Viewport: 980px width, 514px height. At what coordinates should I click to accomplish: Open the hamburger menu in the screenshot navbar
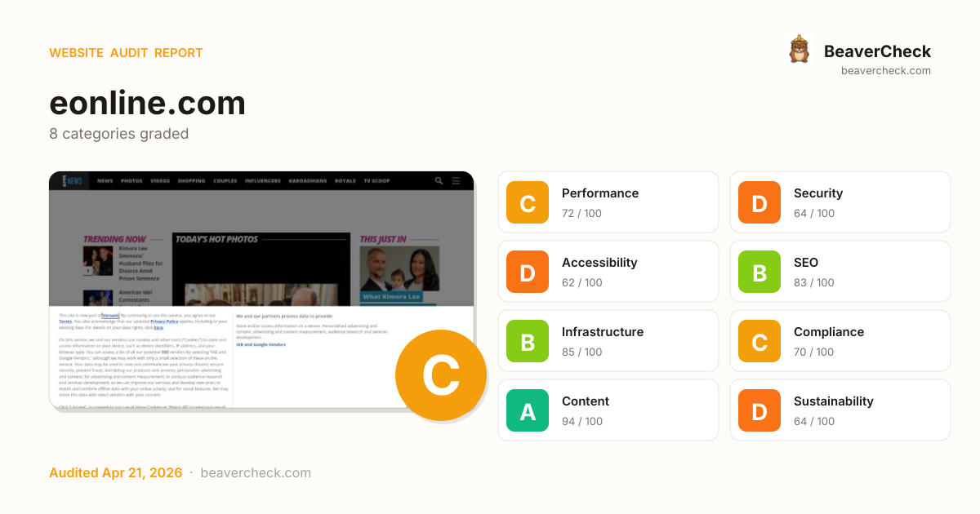tap(457, 181)
